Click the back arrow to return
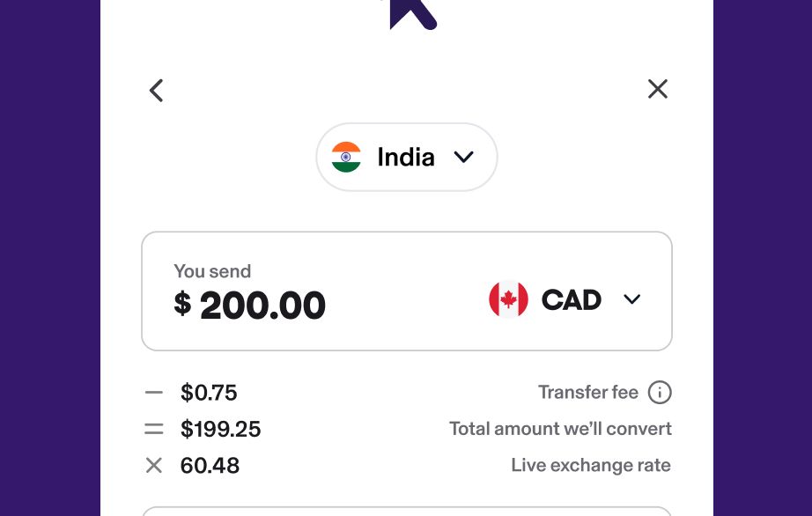This screenshot has height=516, width=812. click(x=156, y=90)
